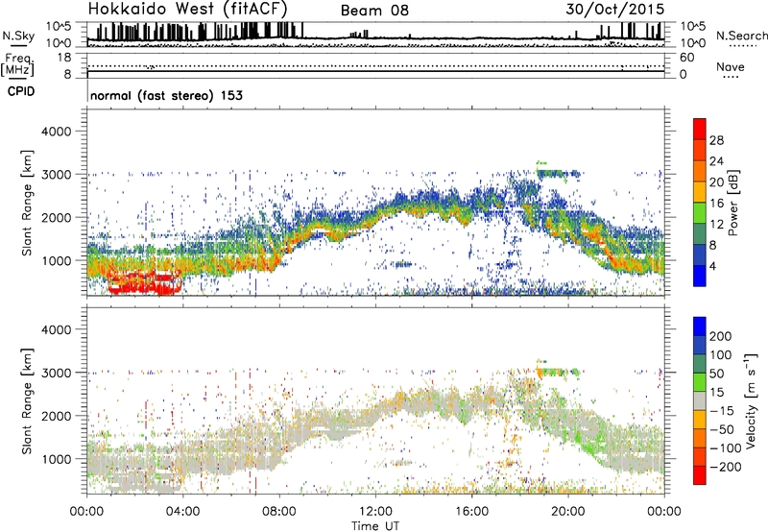Click the '-200' velocity colorbar tick
Image resolution: width=768 pixels, height=532 pixels.
[725, 467]
